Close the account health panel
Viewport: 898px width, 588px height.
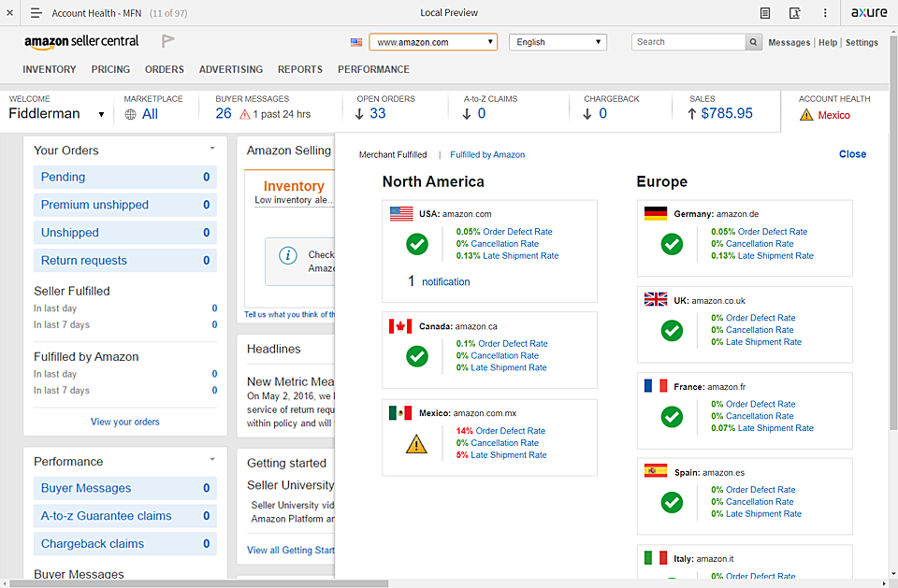point(852,154)
